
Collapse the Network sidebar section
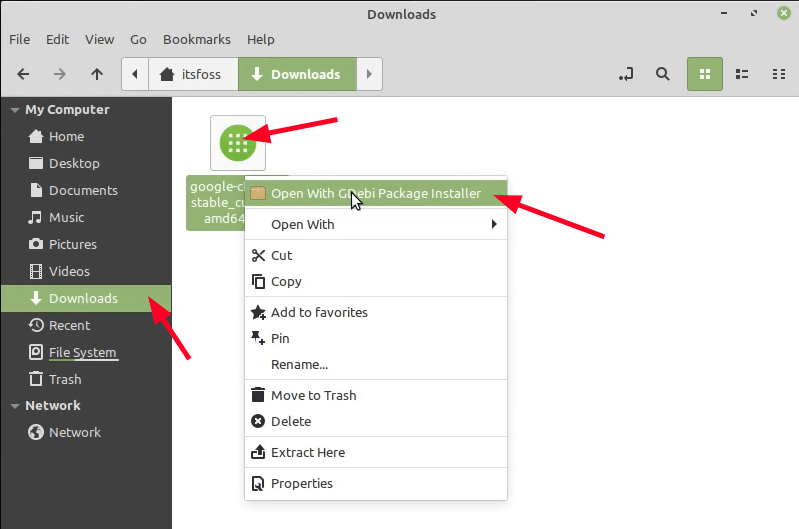[14, 406]
